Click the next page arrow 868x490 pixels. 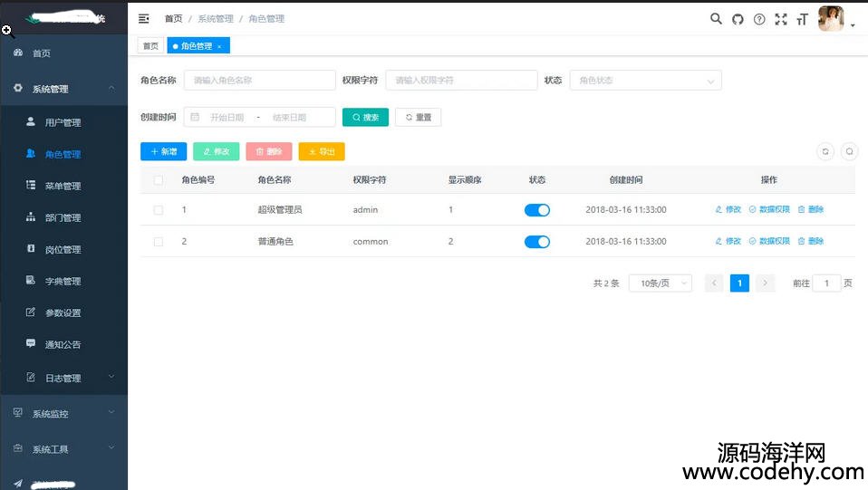coord(765,283)
